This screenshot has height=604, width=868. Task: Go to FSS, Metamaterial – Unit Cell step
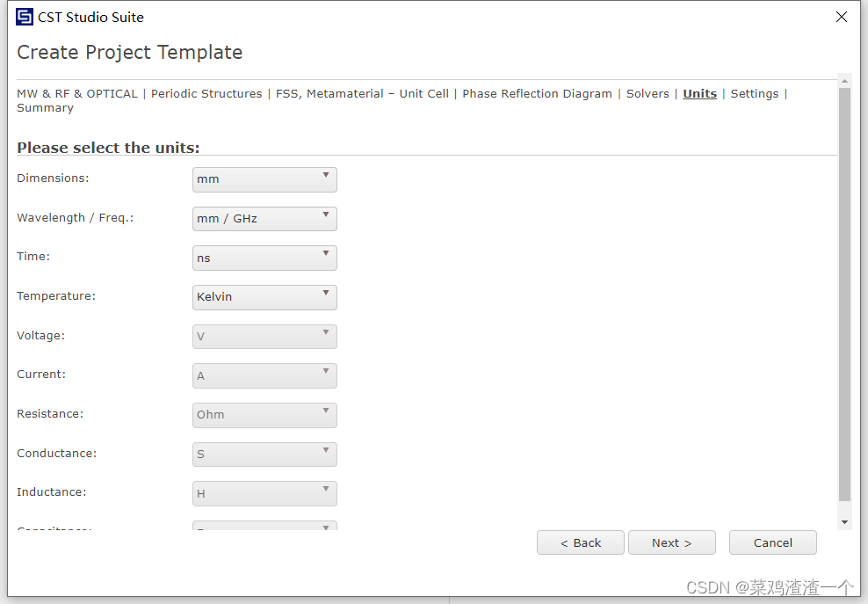[362, 94]
